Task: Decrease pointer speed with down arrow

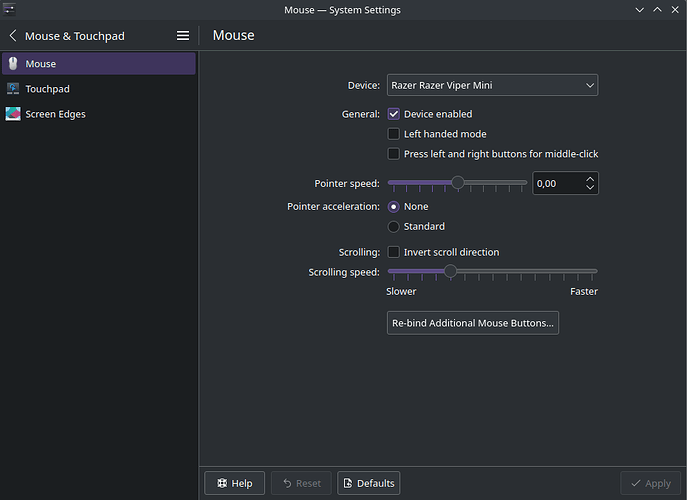Action: point(590,188)
